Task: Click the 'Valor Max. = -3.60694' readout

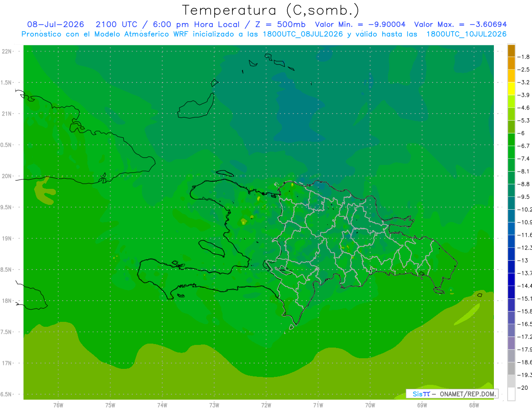Action: click(460, 24)
